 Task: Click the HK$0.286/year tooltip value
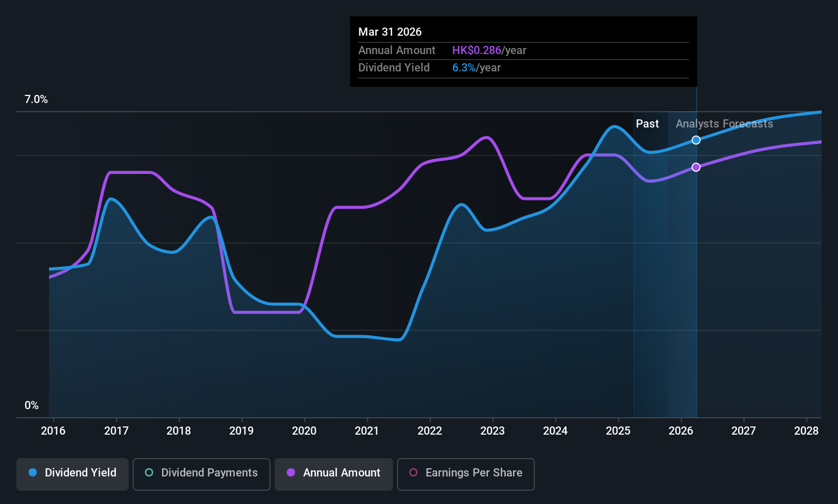click(489, 51)
